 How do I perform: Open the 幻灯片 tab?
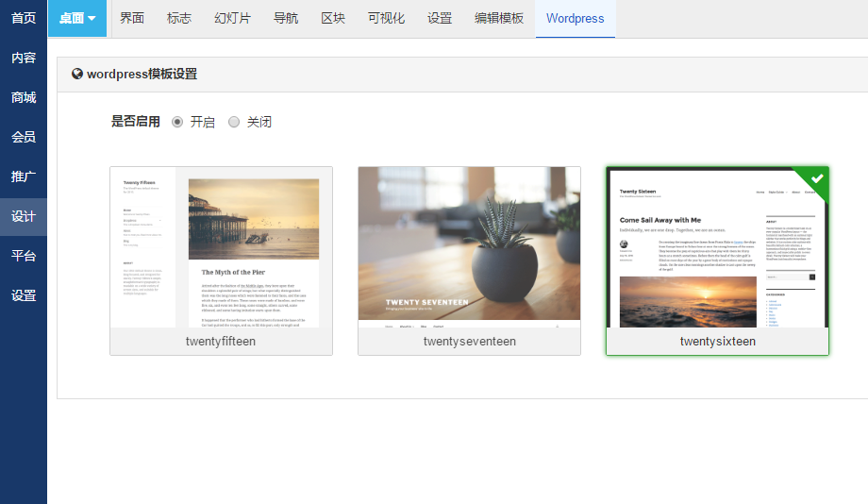[x=232, y=18]
